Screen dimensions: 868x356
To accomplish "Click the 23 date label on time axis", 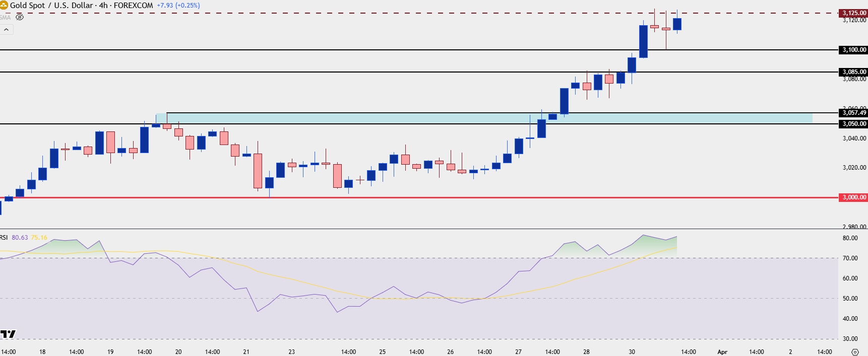I will point(292,352).
